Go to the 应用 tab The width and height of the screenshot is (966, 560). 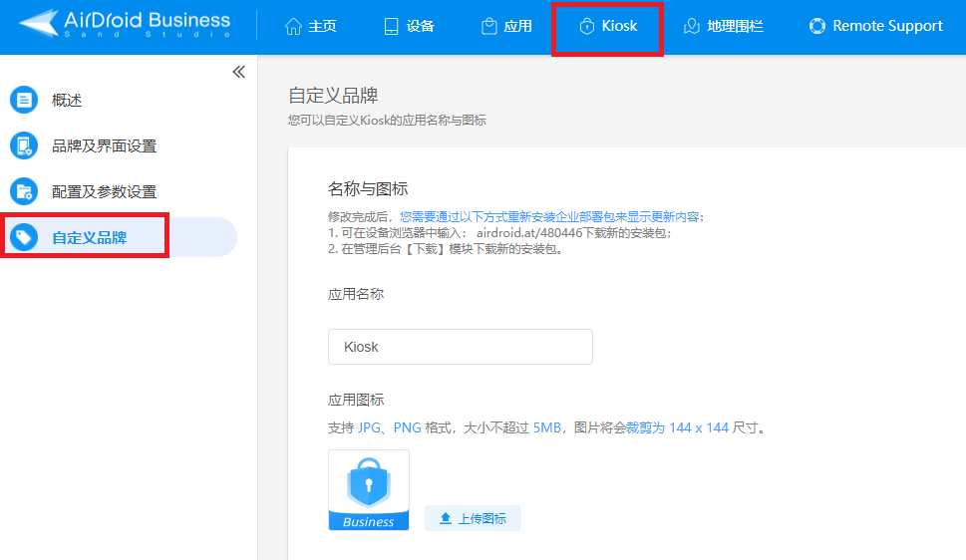point(506,27)
